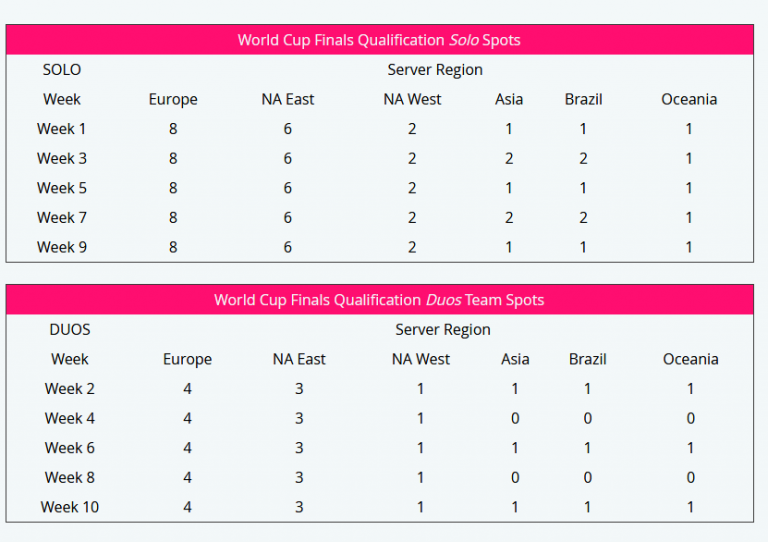Click the Week 3 Europe cell value
Viewport: 768px width, 542px height.
[173, 158]
